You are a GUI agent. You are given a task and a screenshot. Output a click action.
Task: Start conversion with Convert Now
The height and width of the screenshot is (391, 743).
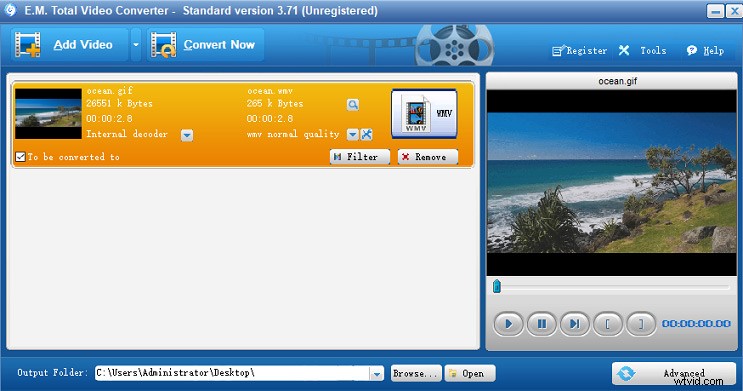205,45
